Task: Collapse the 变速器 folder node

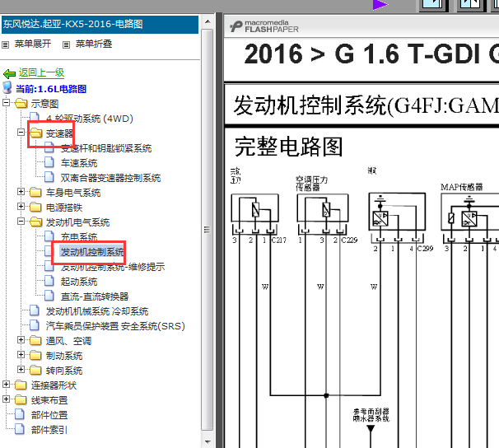Action: (x=21, y=132)
